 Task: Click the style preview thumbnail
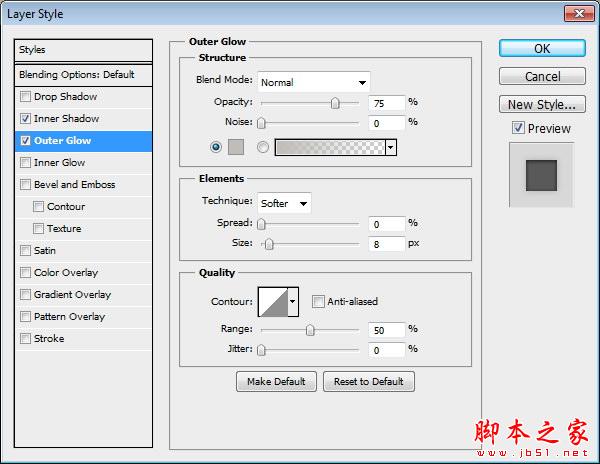pos(541,175)
